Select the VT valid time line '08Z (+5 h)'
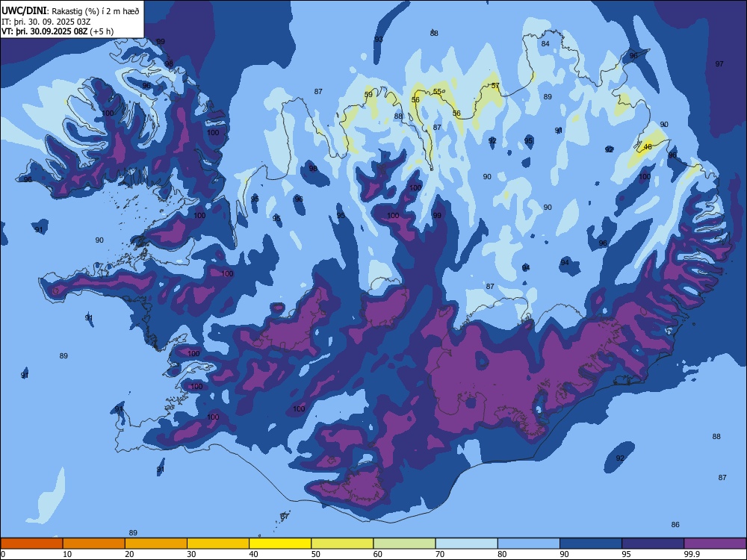 click(x=58, y=31)
